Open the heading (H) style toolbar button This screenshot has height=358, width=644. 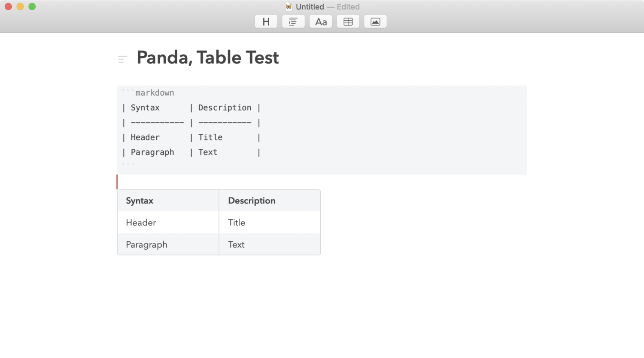point(266,21)
